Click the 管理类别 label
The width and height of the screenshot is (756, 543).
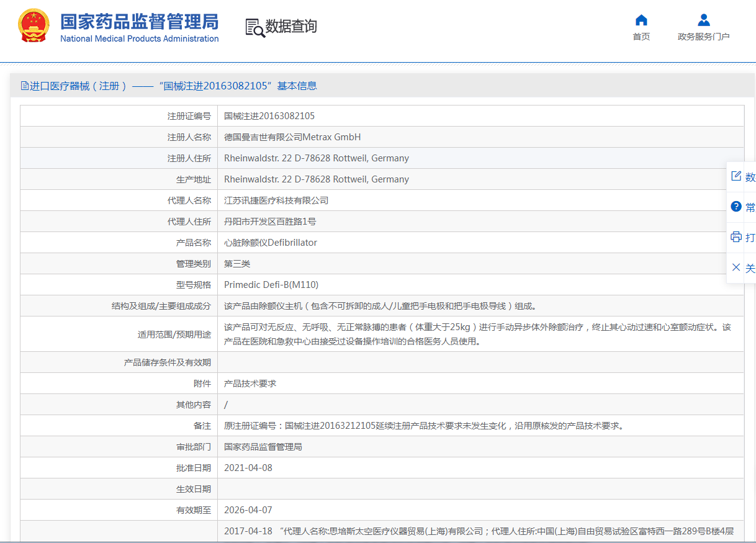tap(194, 264)
